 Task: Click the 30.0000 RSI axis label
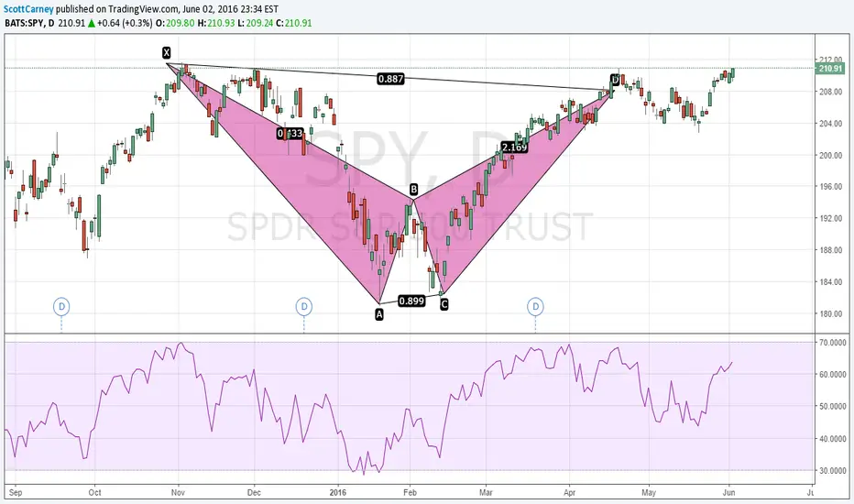(833, 471)
